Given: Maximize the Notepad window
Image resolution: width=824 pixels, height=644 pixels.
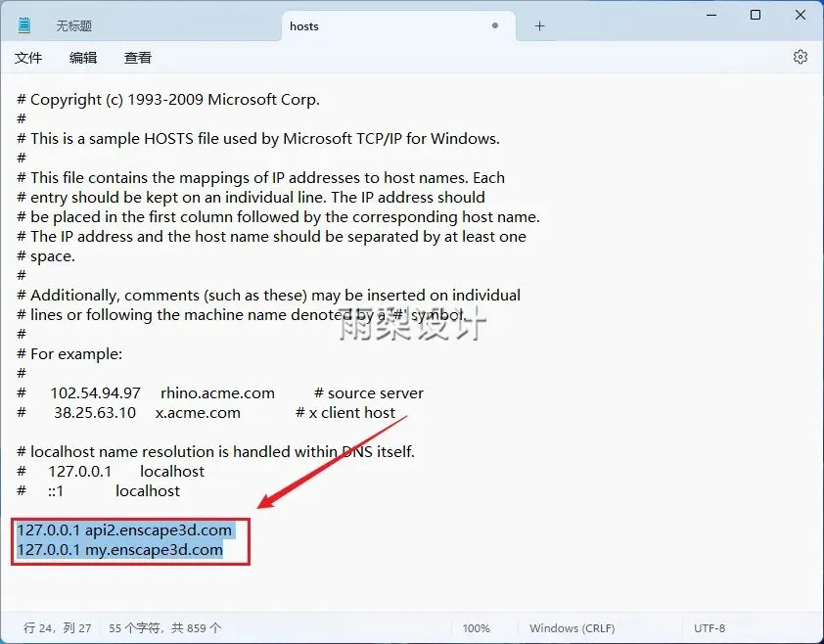Looking at the screenshot, I should coord(755,15).
